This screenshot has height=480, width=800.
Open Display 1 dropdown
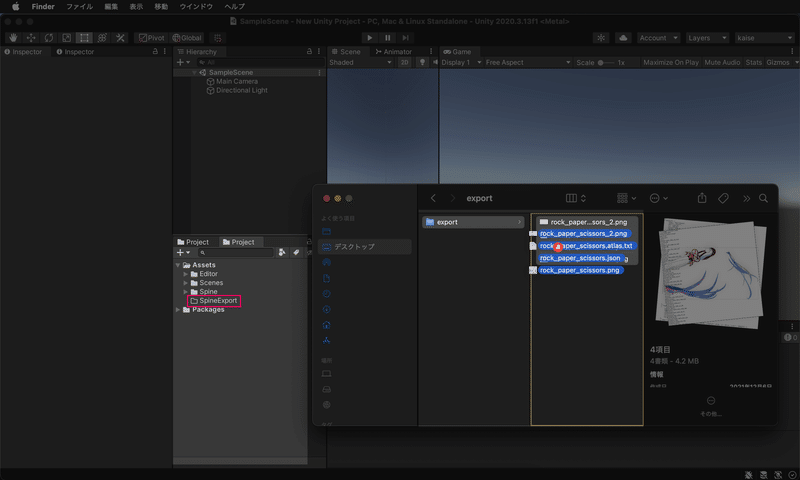tap(461, 62)
